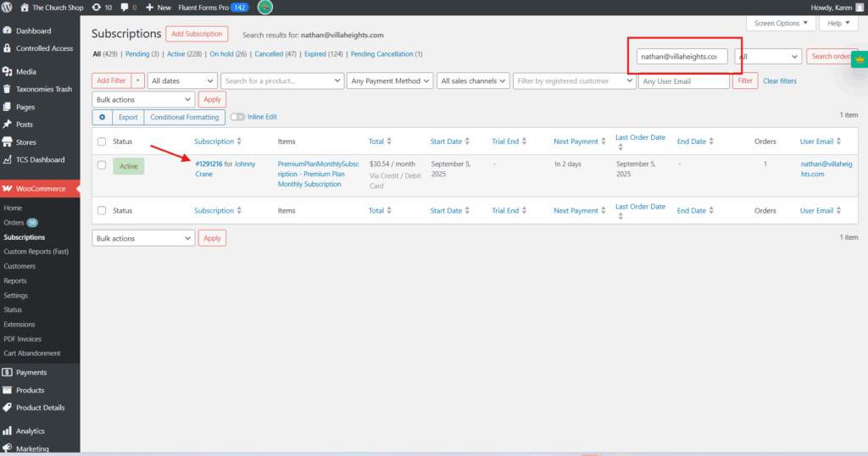Open subscription #1291216 link
Screen dimensions: 868x456
coord(209,164)
